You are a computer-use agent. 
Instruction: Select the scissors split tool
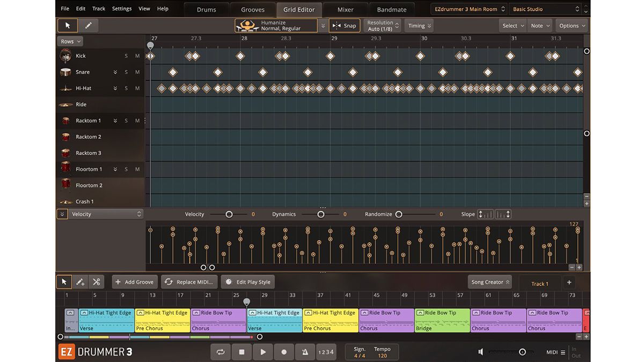click(96, 282)
